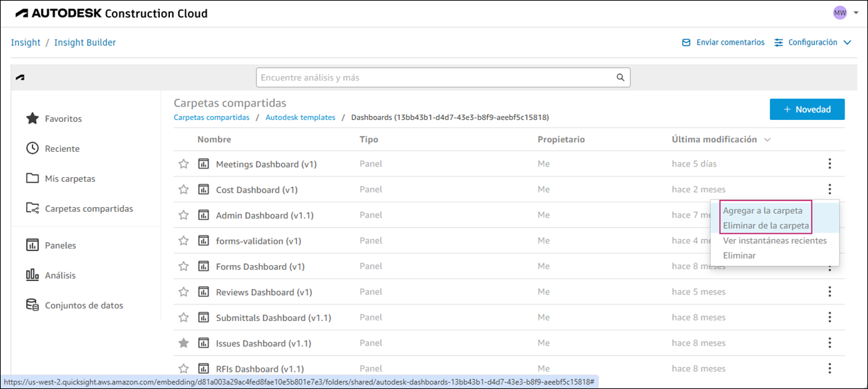Viewport: 868px width, 389px height.
Task: Expand the account dropdown arrow beside MW
Action: click(x=855, y=13)
